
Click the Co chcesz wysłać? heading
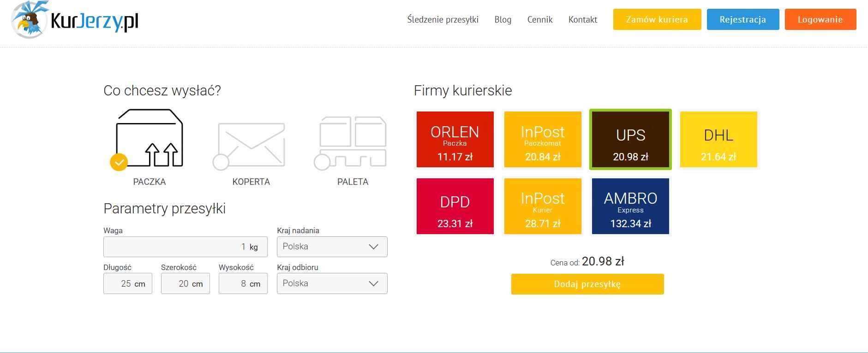(162, 90)
